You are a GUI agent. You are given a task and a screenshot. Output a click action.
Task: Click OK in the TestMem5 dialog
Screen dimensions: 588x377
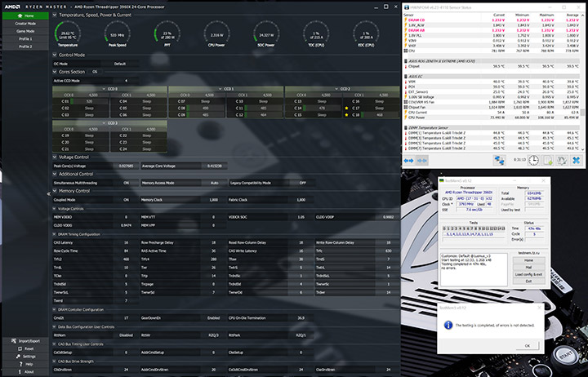(527, 345)
